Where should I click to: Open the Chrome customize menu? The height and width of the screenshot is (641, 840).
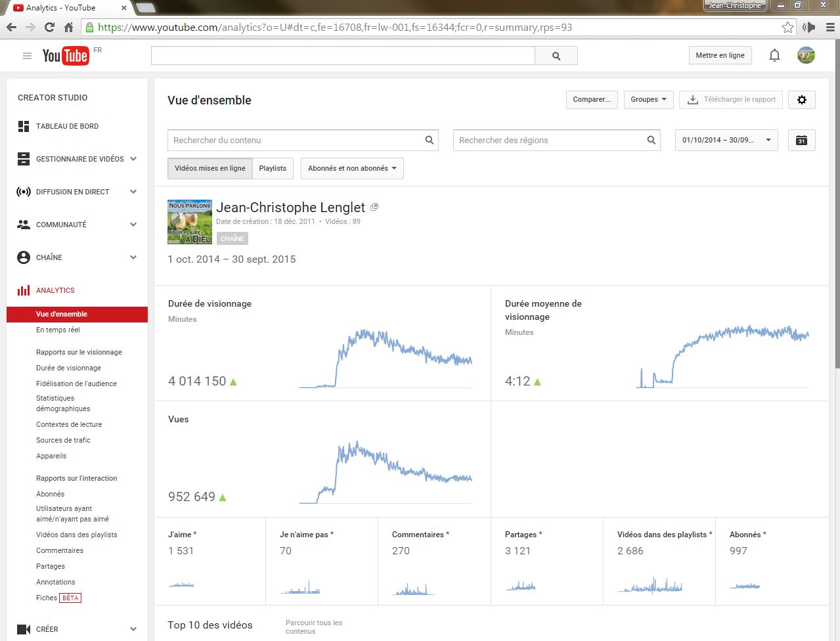(829, 28)
